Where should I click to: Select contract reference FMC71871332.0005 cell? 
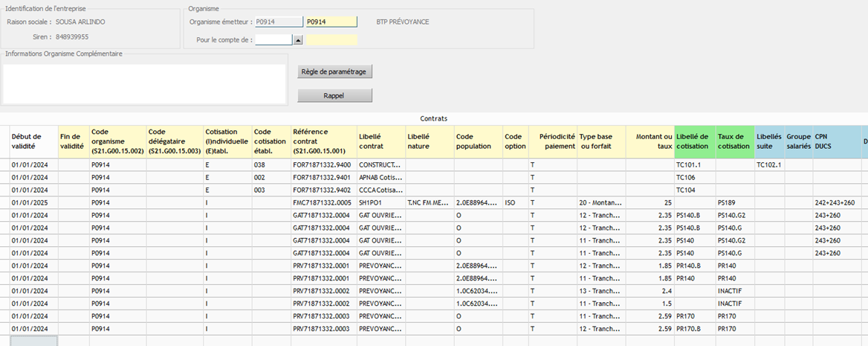coord(325,203)
